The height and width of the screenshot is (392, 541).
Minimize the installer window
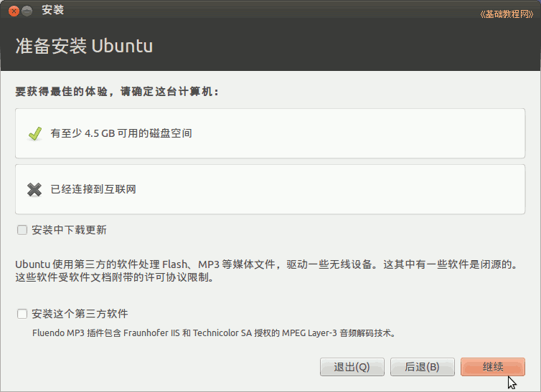pos(27,11)
